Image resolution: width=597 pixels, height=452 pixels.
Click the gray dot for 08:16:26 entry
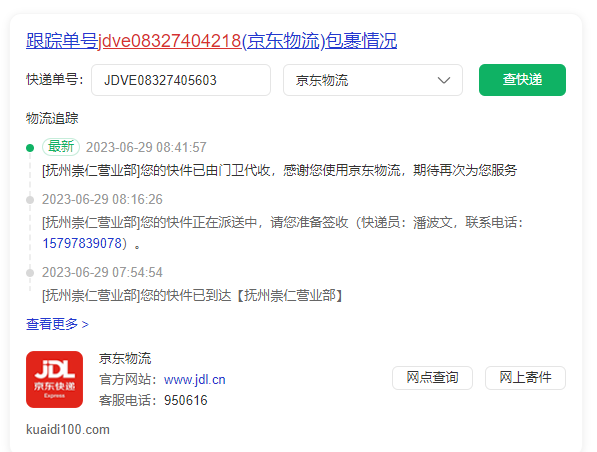coord(30,200)
